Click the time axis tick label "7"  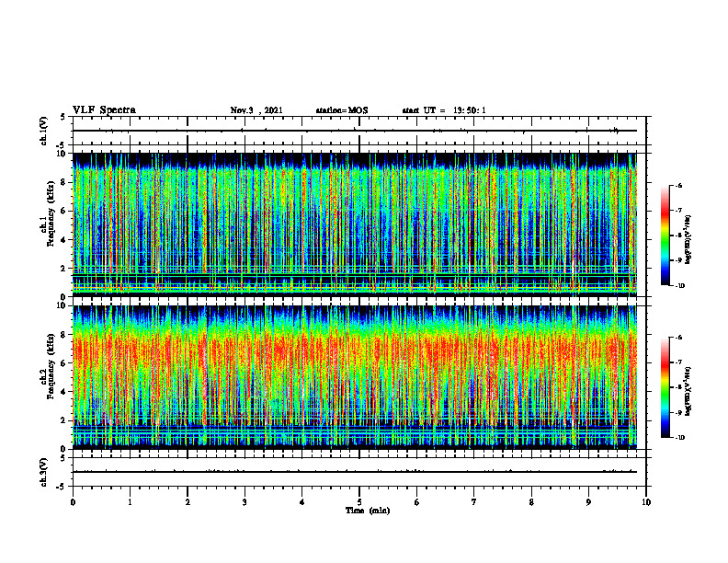[474, 502]
